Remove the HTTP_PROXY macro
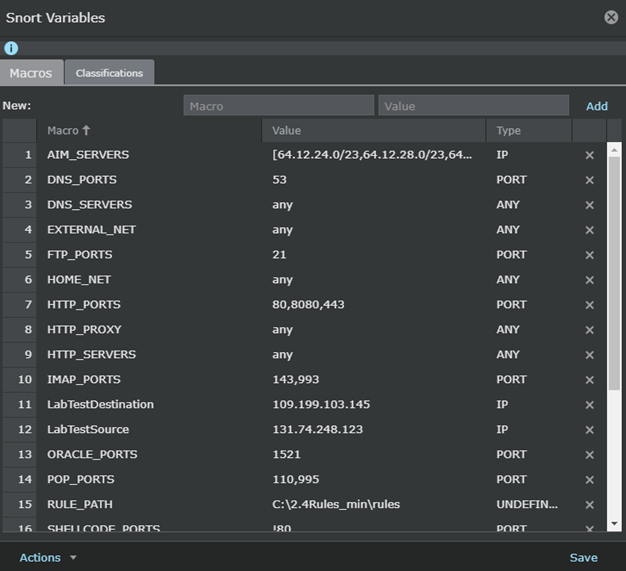The width and height of the screenshot is (626, 571). pyautogui.click(x=589, y=330)
